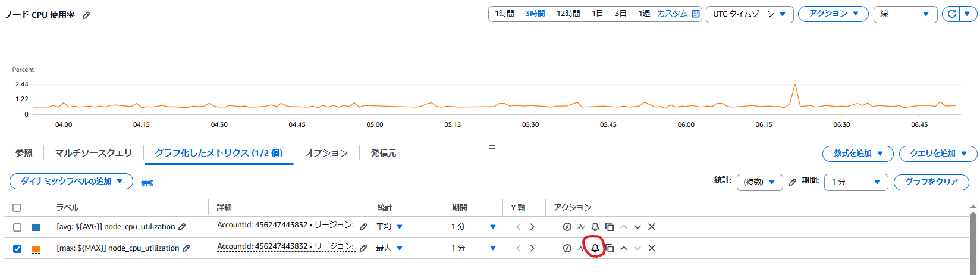Image resolution: width=980 pixels, height=275 pixels.
Task: Toggle the select-all header checkbox
Action: click(x=17, y=208)
